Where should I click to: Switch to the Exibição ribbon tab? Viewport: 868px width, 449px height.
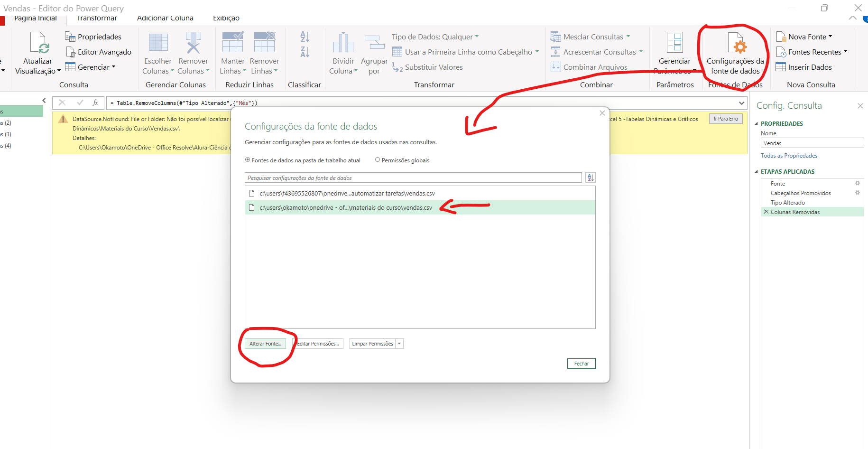click(x=226, y=19)
